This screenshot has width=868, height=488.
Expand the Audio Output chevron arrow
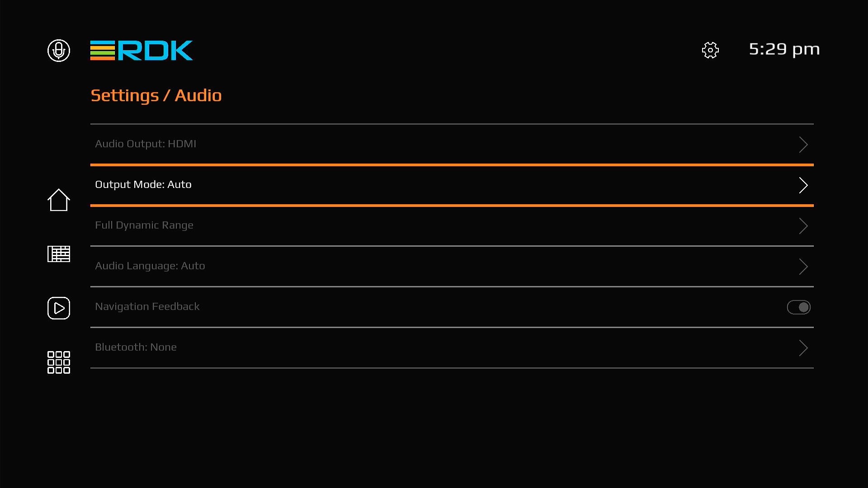point(803,145)
